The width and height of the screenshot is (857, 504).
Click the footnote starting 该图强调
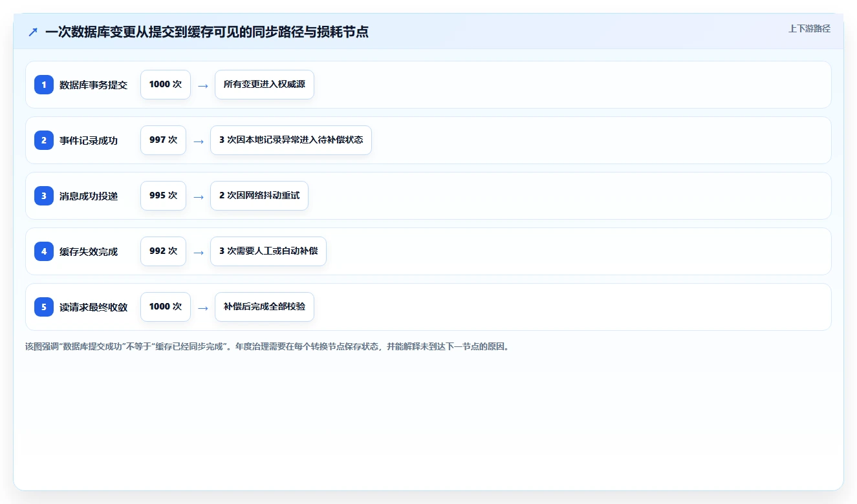pos(267,347)
